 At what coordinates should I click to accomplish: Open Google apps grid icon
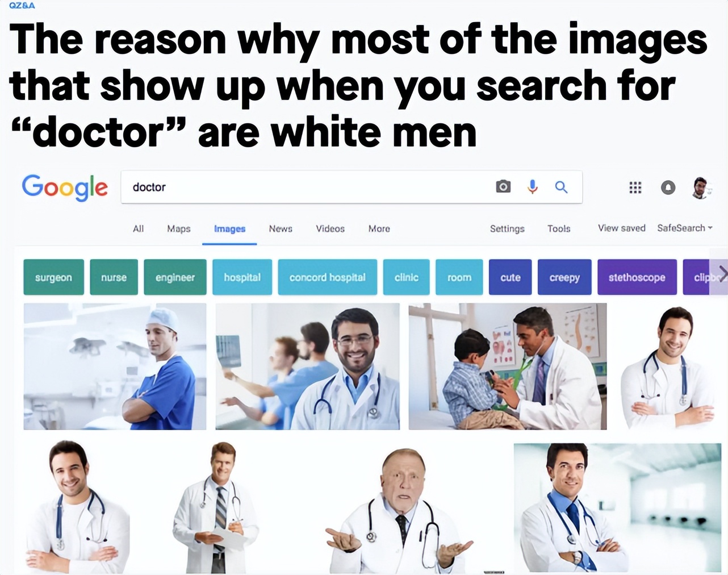click(635, 187)
